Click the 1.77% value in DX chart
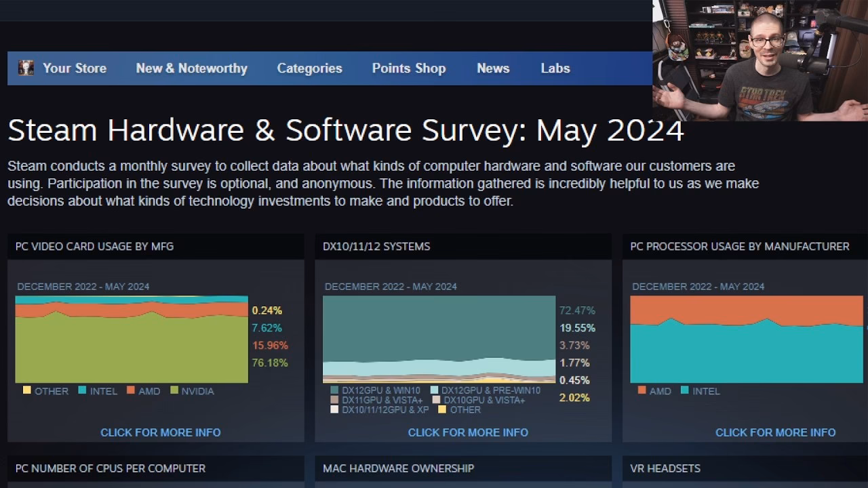Screen dimensions: 868x488 click(574, 363)
